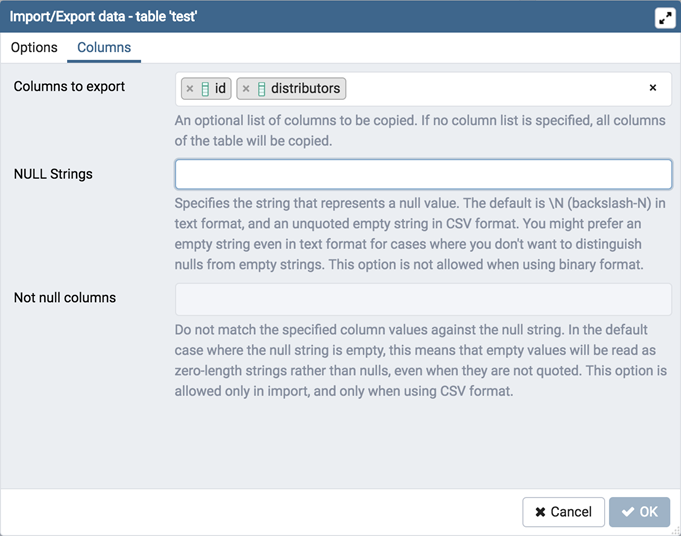Remove the distributors column tag
The height and width of the screenshot is (536, 681).
pyautogui.click(x=246, y=89)
